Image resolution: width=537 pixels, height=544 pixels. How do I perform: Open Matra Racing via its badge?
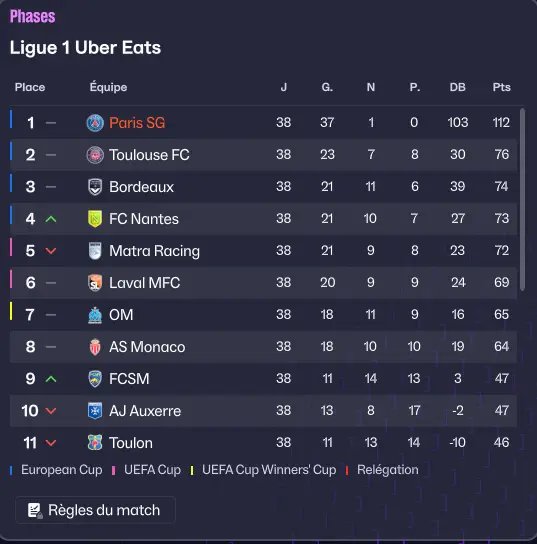click(95, 251)
